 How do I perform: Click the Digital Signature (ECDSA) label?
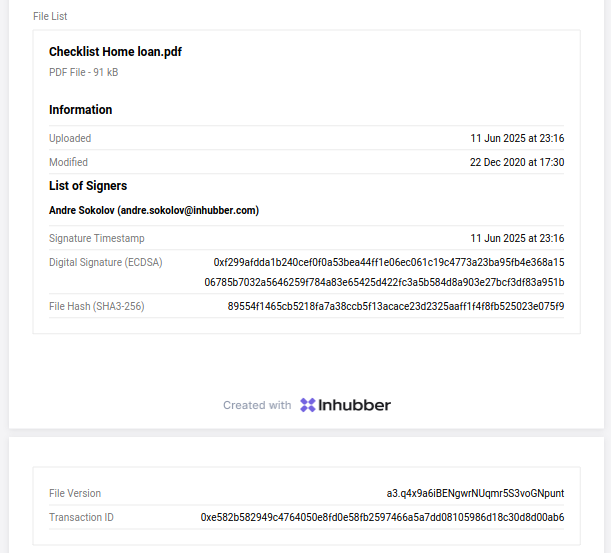pyautogui.click(x=106, y=262)
